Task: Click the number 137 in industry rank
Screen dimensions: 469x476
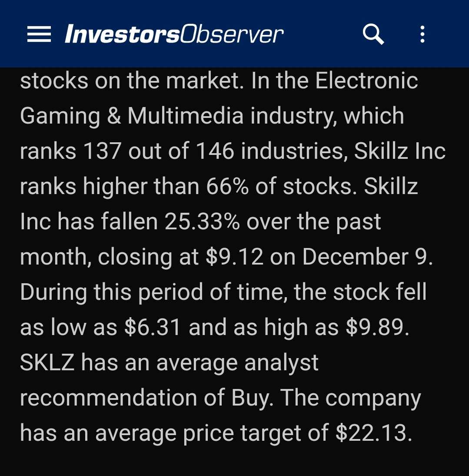Action: (102, 151)
